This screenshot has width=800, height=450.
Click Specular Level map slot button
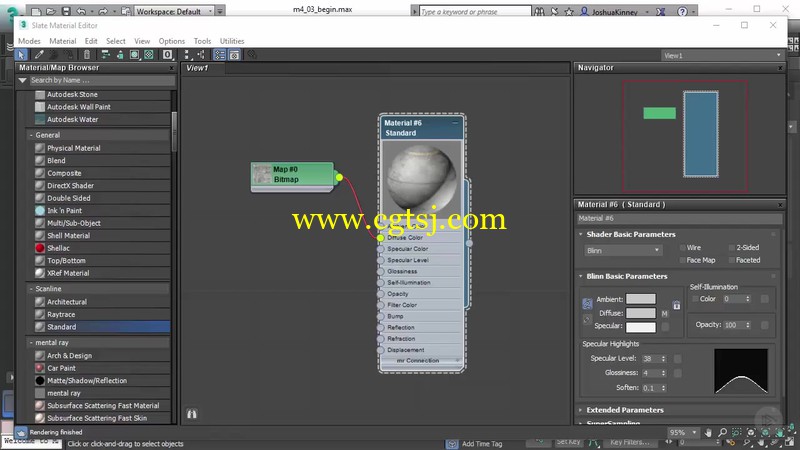[x=678, y=359]
